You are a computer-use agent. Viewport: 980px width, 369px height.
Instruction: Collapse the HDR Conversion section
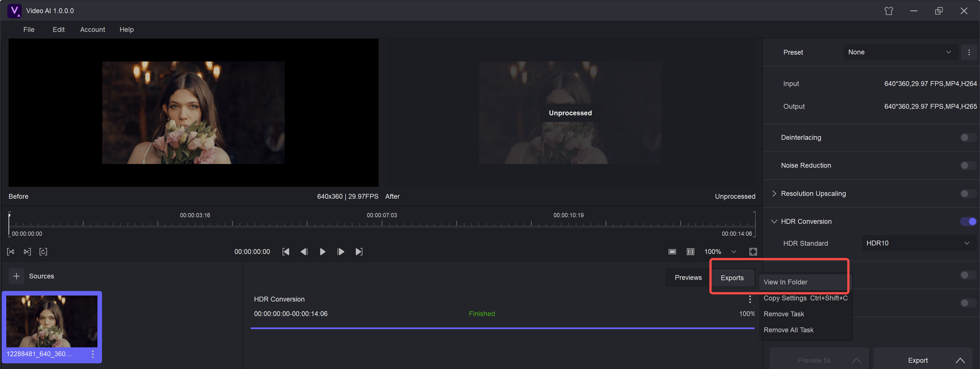point(774,222)
